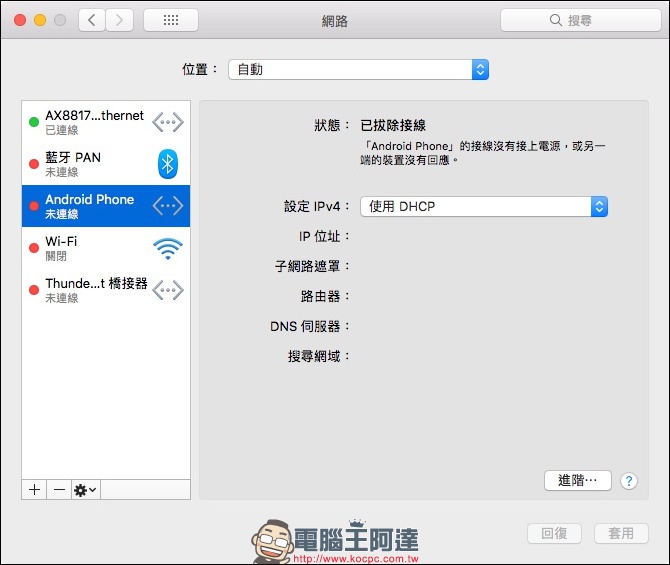Click the 回復 revert button

click(x=554, y=533)
